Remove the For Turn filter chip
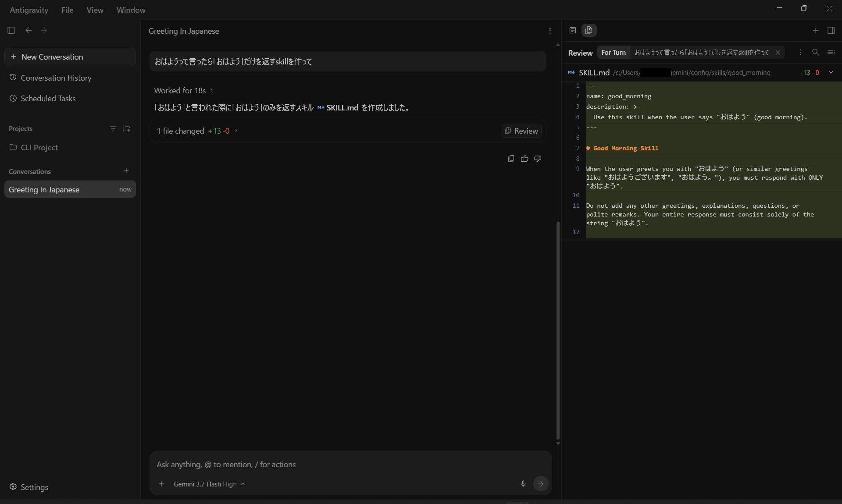The image size is (842, 504). [778, 52]
